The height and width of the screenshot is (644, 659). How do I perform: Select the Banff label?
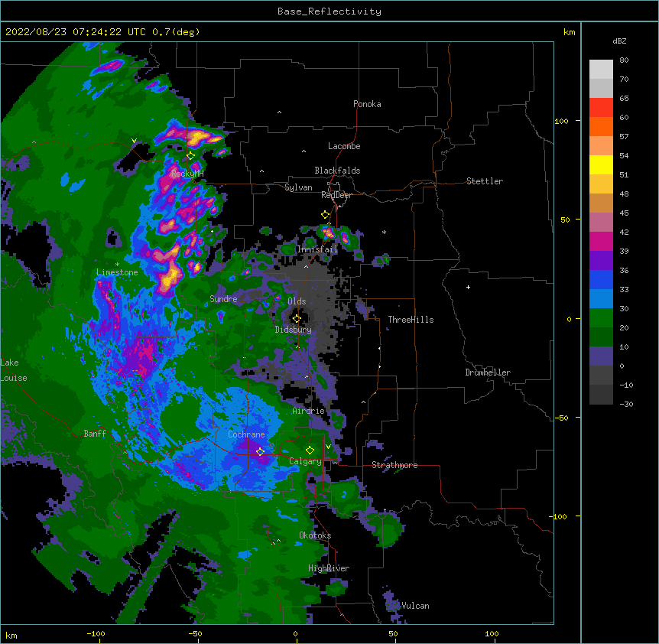click(95, 434)
